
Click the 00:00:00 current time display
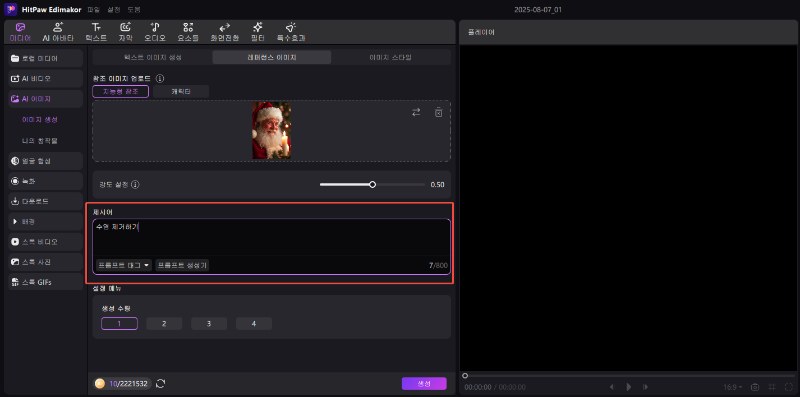pyautogui.click(x=478, y=387)
